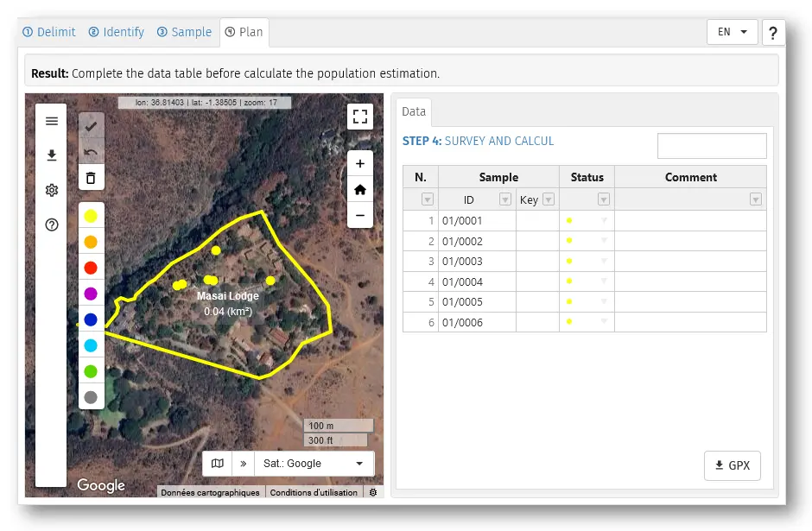812x531 pixels.
Task: Click the search field above the table
Action: pos(711,146)
